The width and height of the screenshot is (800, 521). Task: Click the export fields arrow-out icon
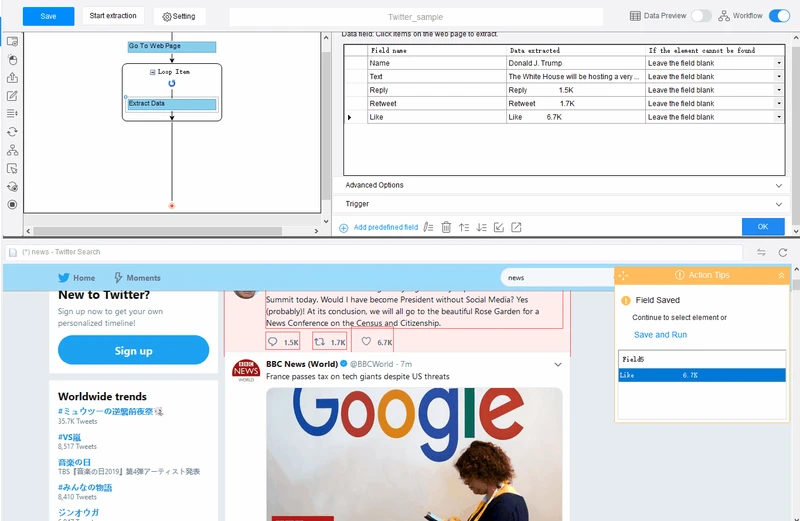point(516,228)
